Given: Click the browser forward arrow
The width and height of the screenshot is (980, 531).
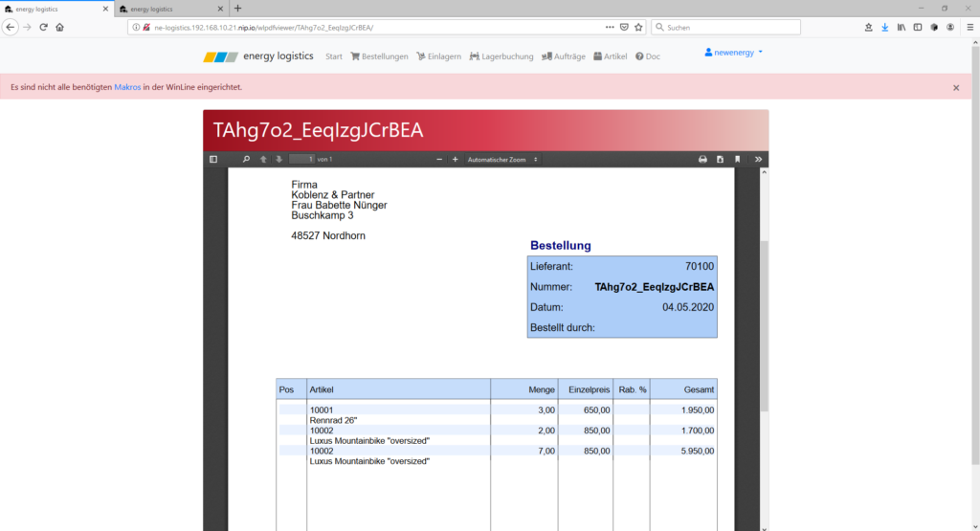Looking at the screenshot, I should (27, 27).
